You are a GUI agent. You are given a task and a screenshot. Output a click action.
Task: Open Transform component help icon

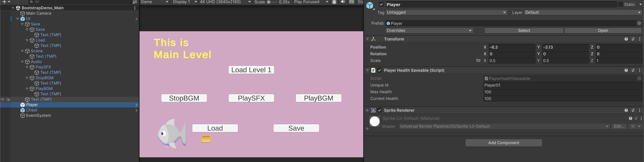point(626,39)
